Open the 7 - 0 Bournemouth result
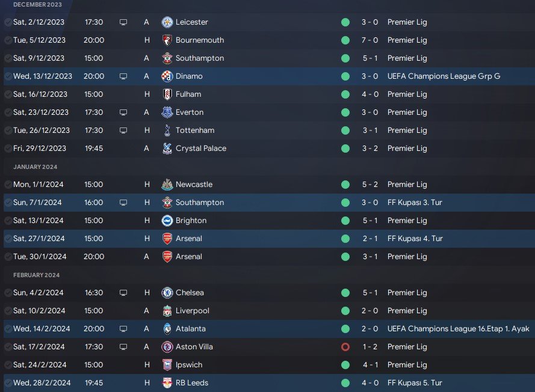 (370, 40)
